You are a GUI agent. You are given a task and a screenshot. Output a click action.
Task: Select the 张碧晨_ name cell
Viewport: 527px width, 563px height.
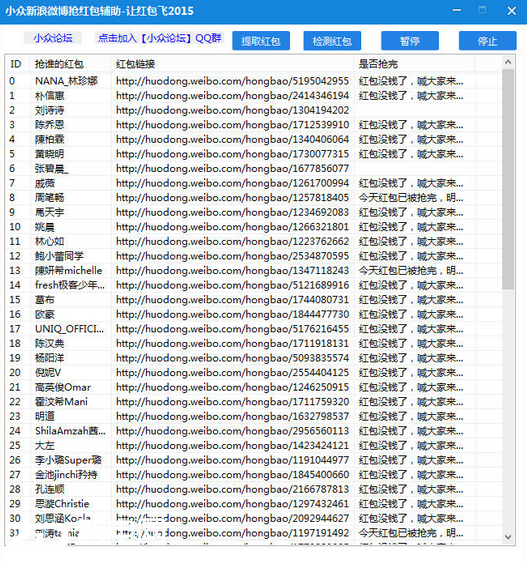pos(51,168)
